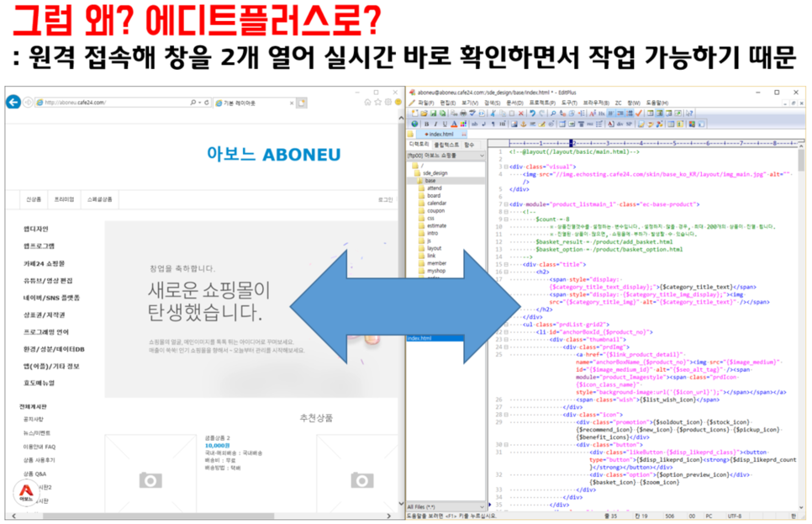Click the red checkmark spell check icon
812x524 pixels.
point(639,113)
